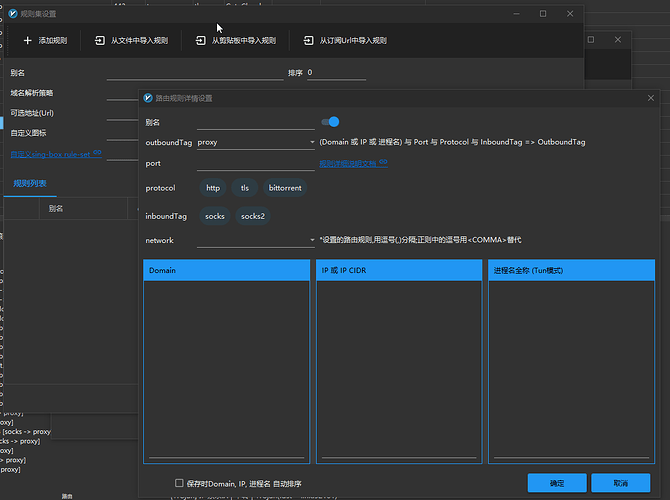The height and width of the screenshot is (500, 670).
Task: Click the confirm button in rule details
Action: click(x=557, y=483)
